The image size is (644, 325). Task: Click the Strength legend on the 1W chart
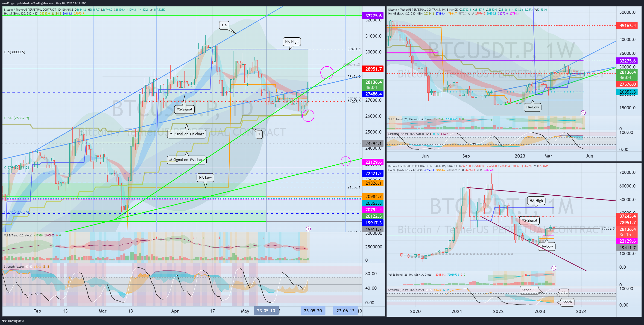[418, 134]
